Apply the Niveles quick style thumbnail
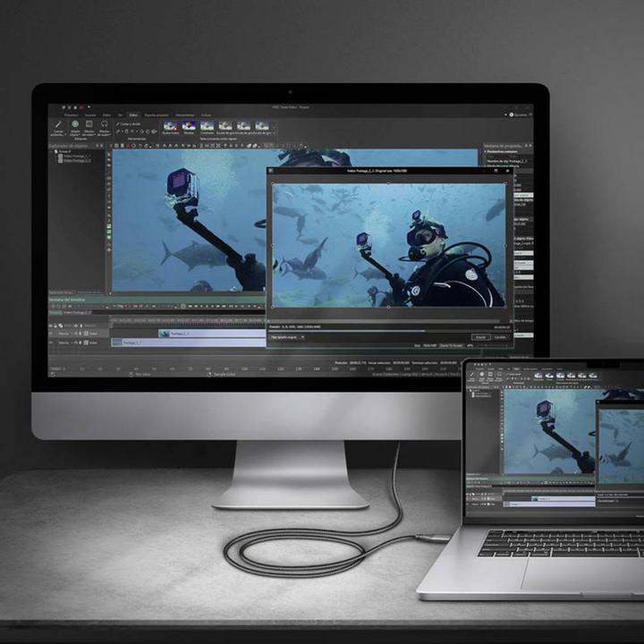The image size is (644, 644). (x=189, y=126)
